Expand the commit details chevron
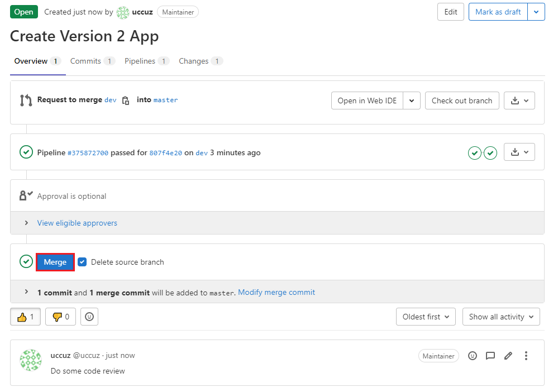This screenshot has width=558, height=392. pyautogui.click(x=26, y=292)
